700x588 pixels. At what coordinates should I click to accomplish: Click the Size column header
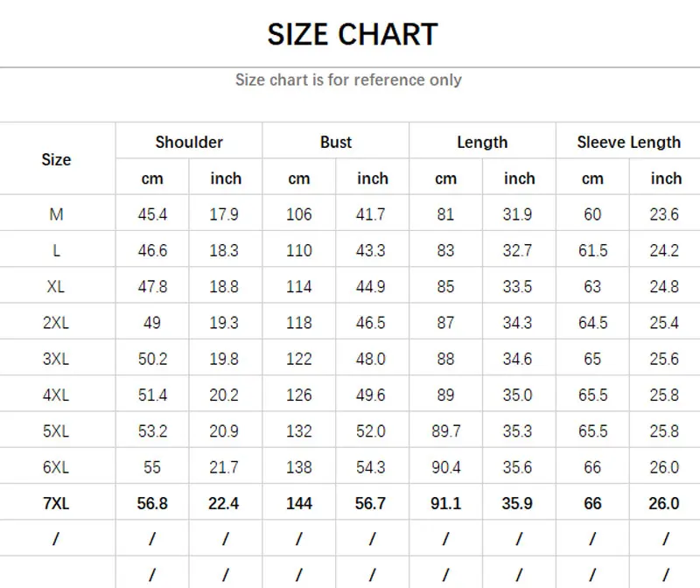pos(56,159)
